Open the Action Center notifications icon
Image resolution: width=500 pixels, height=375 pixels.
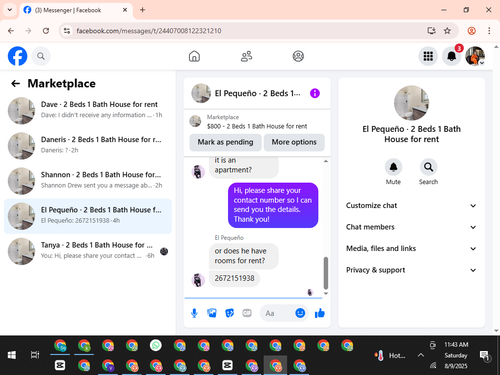point(484,356)
